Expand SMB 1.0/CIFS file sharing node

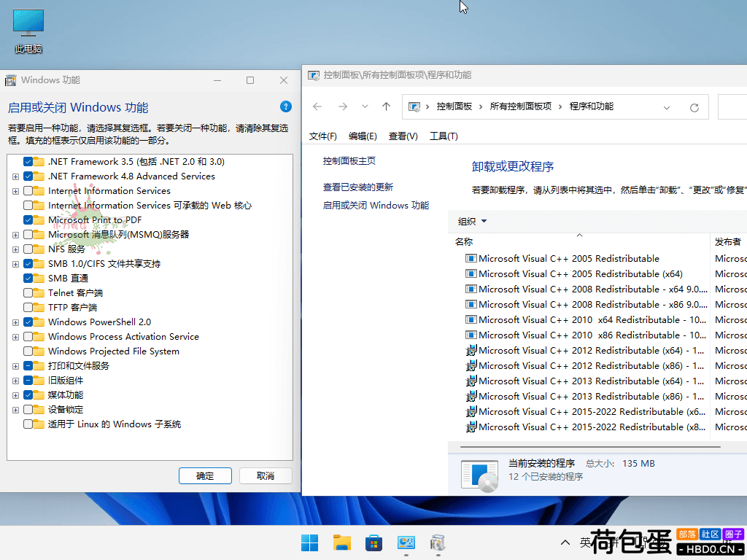(x=16, y=264)
